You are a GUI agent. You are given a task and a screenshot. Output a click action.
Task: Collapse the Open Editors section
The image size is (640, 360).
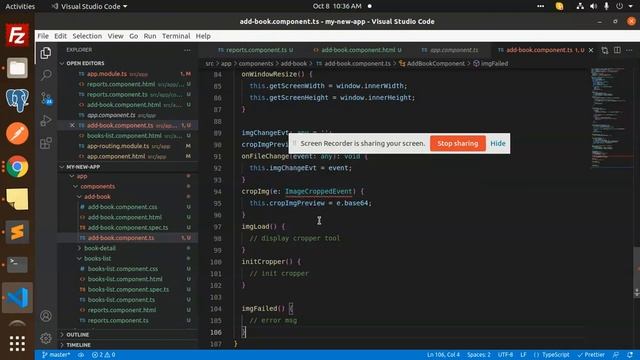click(x=85, y=63)
